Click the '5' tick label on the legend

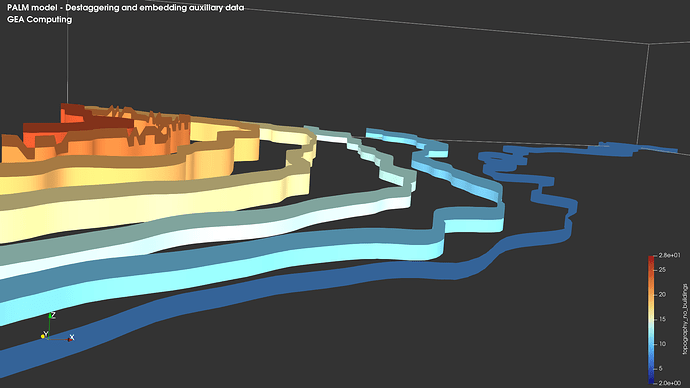[x=661, y=368]
